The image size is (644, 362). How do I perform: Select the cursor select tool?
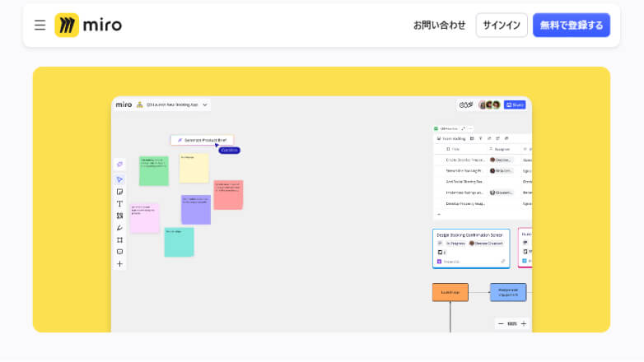tap(119, 179)
